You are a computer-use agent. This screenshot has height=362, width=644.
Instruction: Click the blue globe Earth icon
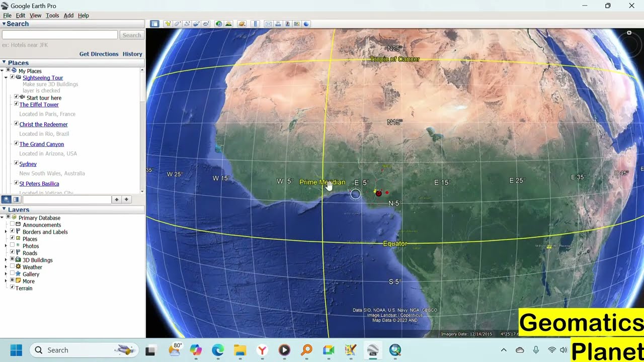pos(306,24)
